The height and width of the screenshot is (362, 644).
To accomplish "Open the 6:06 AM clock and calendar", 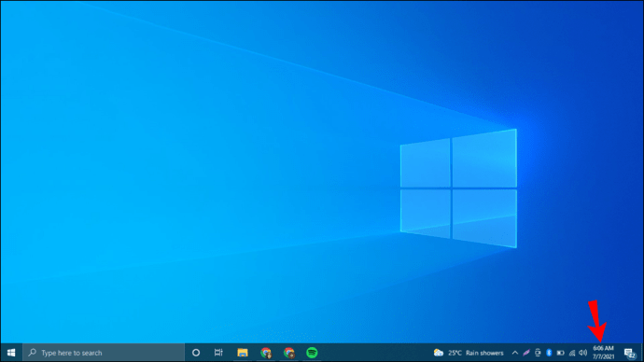I will (x=603, y=353).
